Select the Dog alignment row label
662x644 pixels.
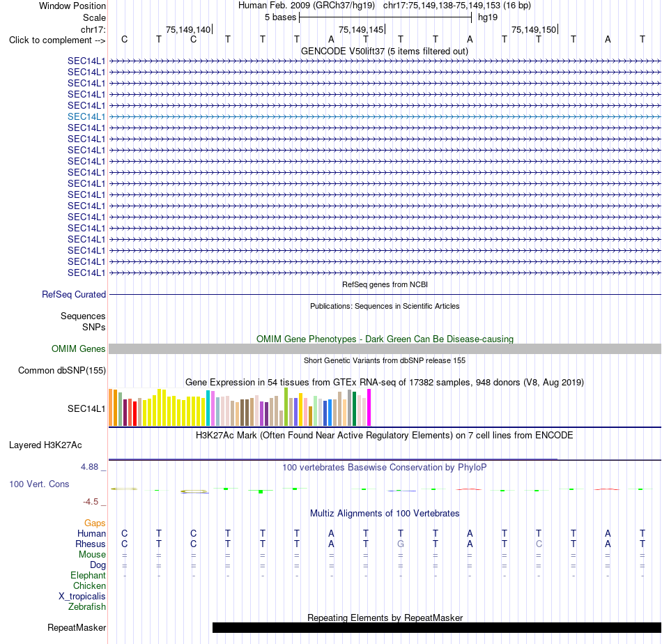pyautogui.click(x=98, y=565)
